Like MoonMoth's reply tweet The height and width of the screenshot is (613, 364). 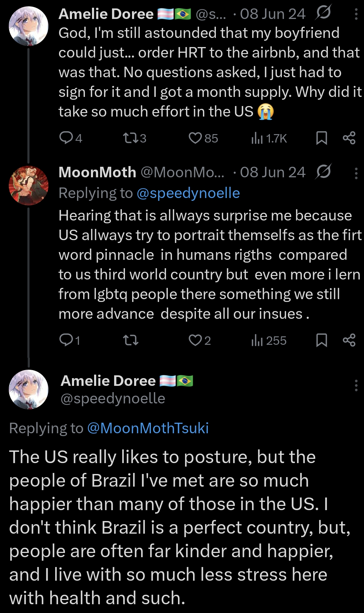[195, 340]
